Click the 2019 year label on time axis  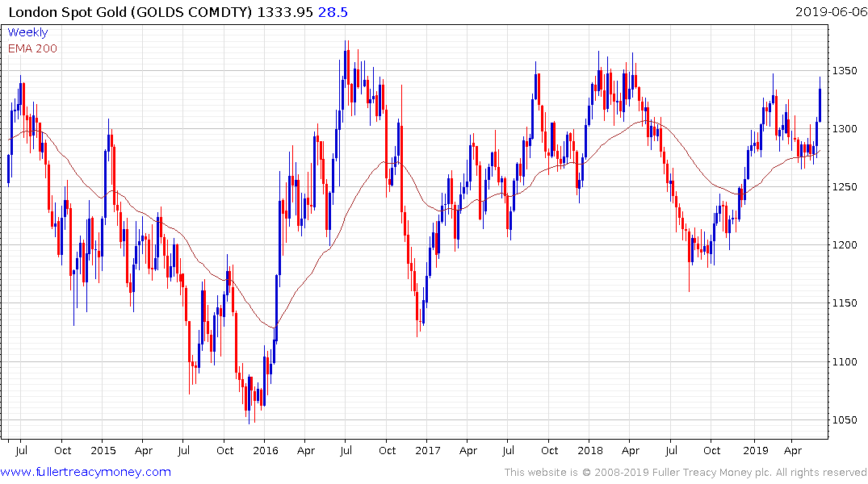coord(756,450)
